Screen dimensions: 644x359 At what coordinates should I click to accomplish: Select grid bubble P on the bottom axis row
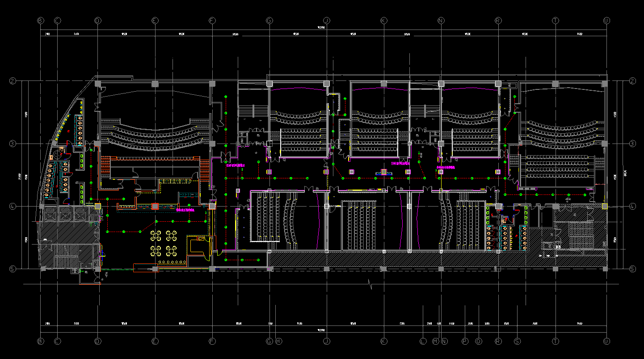[x=465, y=342]
